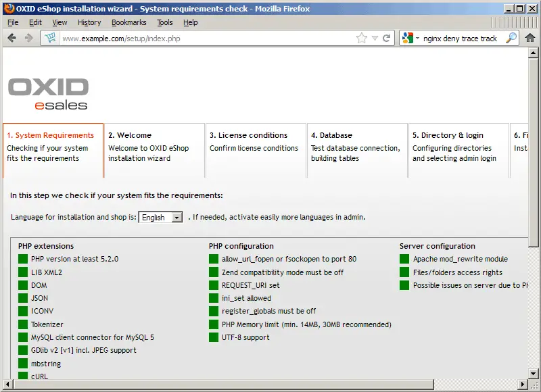This screenshot has height=392, width=541.
Task: Click the 'PHP extensions' section heading
Action: tap(46, 246)
